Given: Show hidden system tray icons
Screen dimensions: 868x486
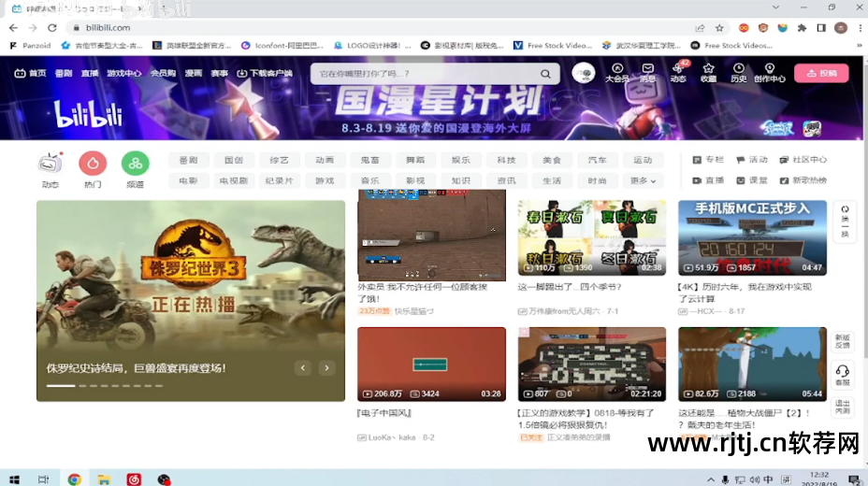Looking at the screenshot, I should pos(710,479).
